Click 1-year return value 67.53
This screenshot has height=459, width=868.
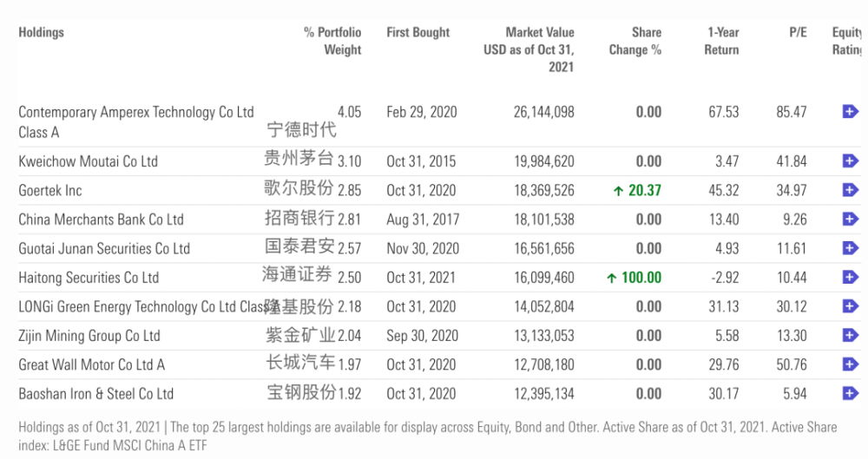click(x=724, y=113)
